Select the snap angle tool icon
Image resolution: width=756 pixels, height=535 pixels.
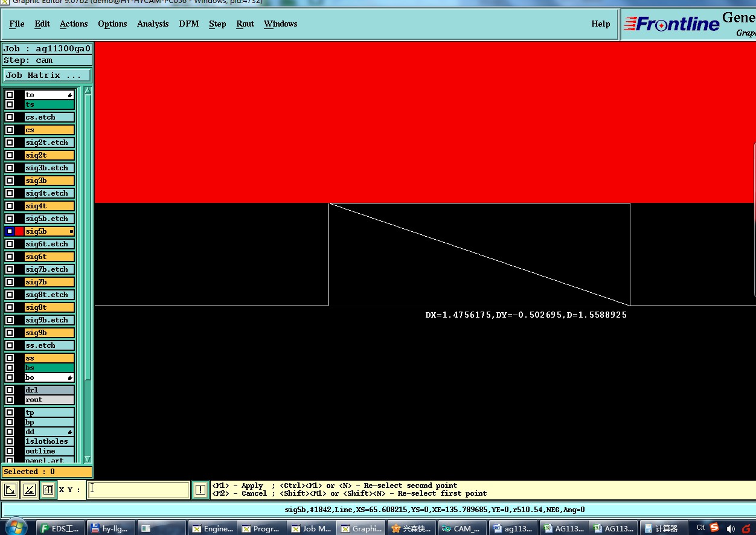point(29,490)
